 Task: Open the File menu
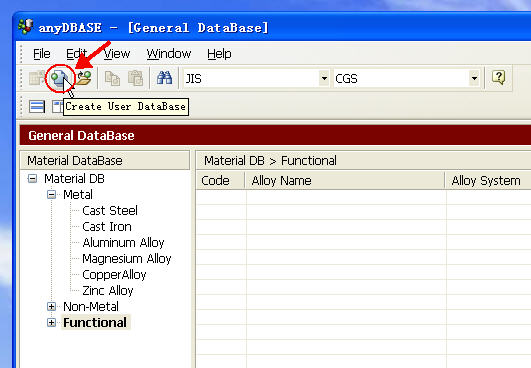42,53
